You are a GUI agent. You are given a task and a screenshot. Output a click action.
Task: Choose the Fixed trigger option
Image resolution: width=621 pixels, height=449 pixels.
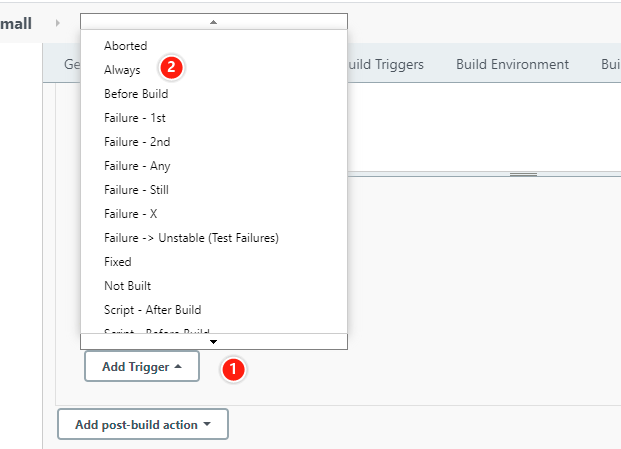(x=118, y=262)
